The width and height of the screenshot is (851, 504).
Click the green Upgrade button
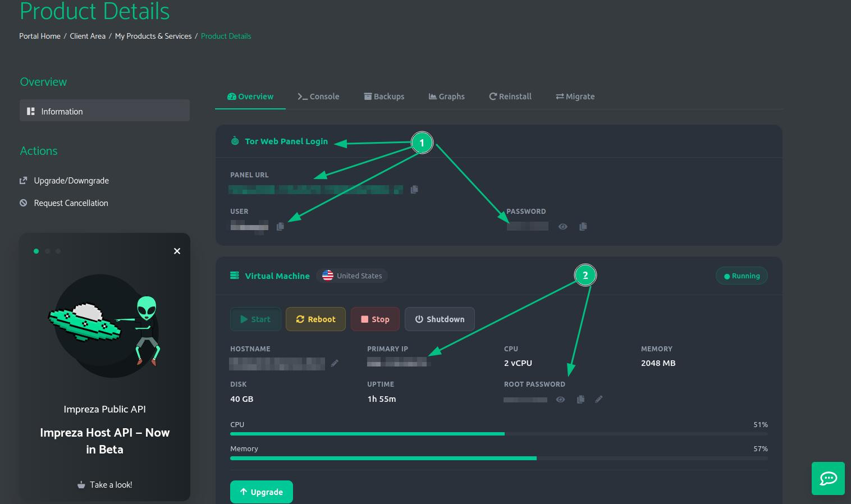pos(262,492)
